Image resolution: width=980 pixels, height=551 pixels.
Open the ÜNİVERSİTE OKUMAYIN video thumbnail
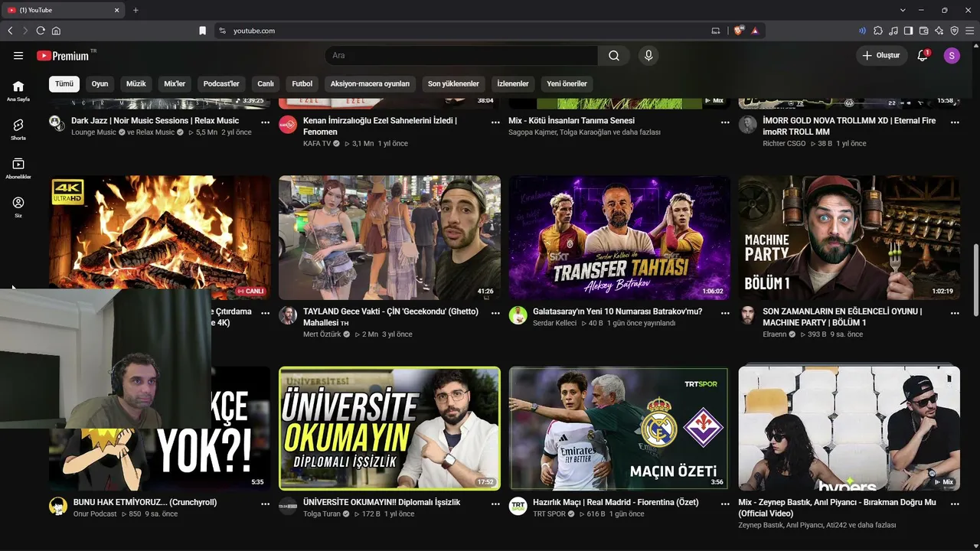coord(390,429)
